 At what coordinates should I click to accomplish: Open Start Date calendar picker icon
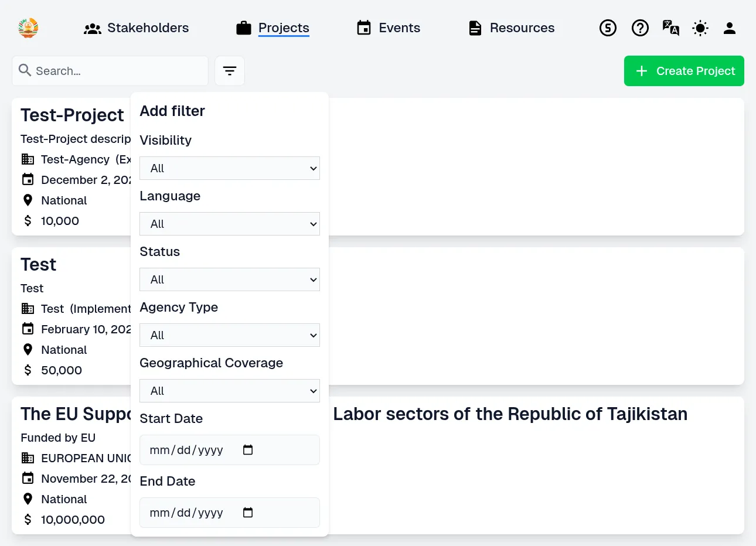[x=248, y=450]
